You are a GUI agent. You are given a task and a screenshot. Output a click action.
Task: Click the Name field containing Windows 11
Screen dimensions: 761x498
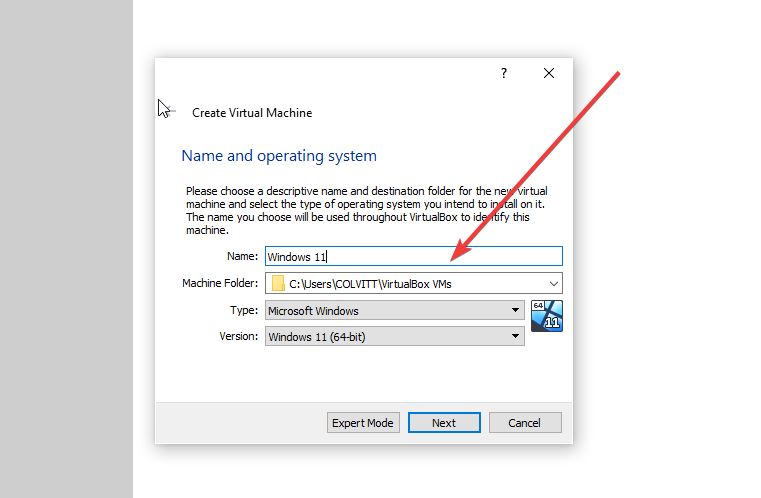(414, 256)
